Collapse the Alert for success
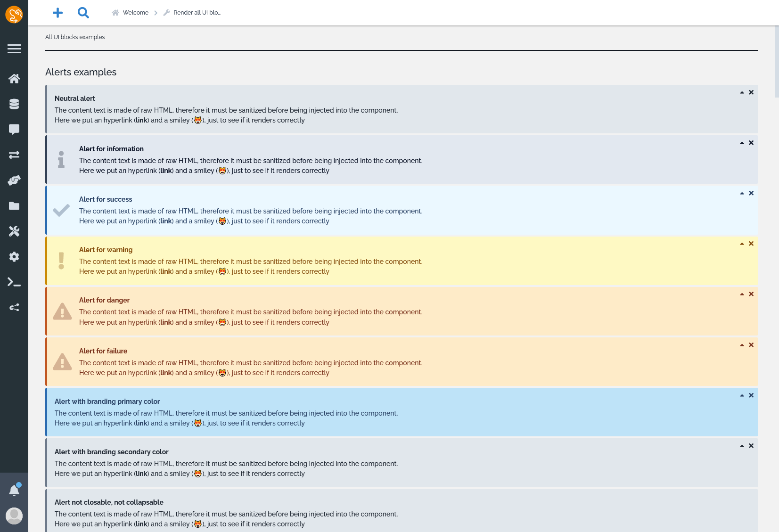Viewport: 779px width, 532px height. click(742, 194)
